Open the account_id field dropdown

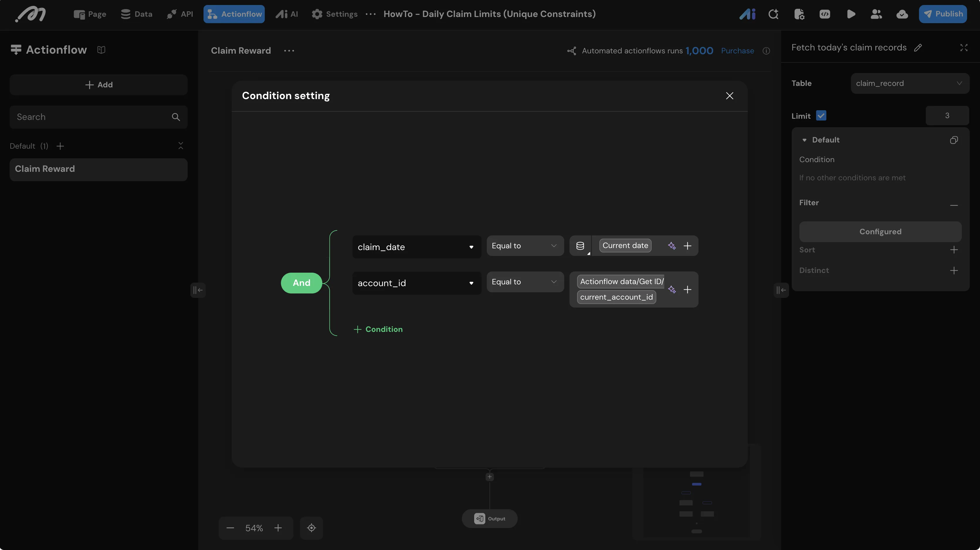tap(417, 283)
